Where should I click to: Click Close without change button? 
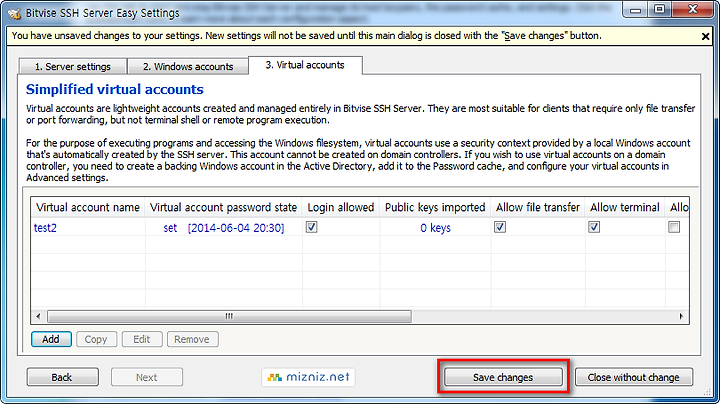point(634,377)
